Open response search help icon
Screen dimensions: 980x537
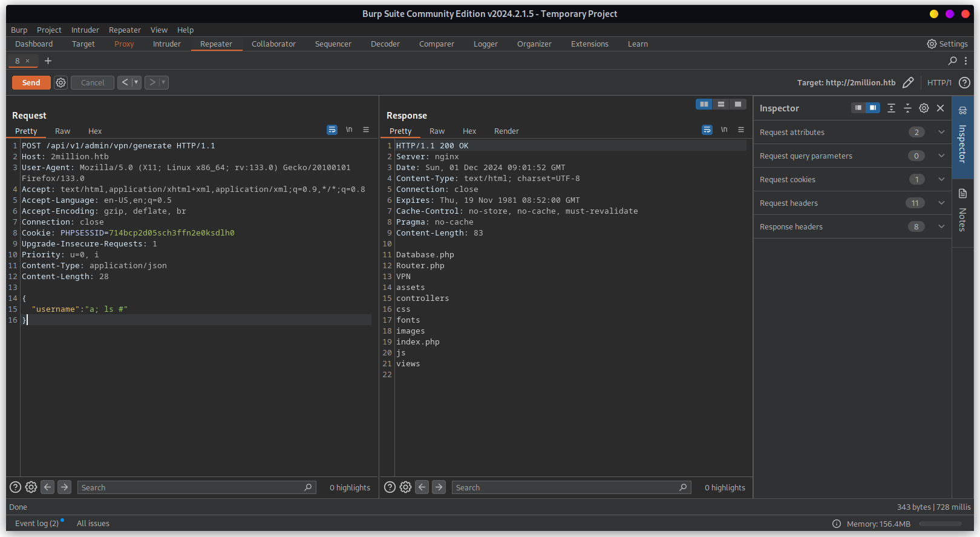click(390, 487)
